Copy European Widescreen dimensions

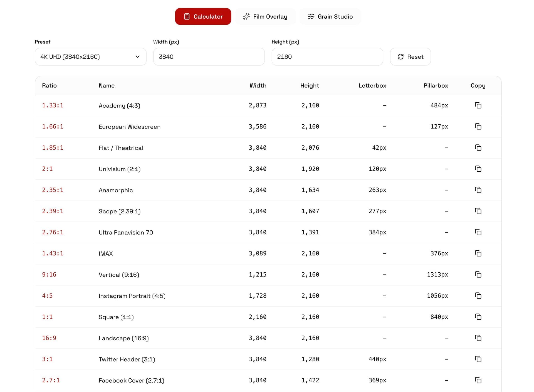pyautogui.click(x=478, y=127)
